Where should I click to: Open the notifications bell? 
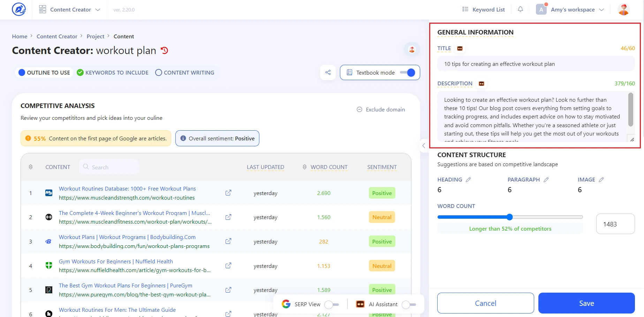pyautogui.click(x=520, y=9)
